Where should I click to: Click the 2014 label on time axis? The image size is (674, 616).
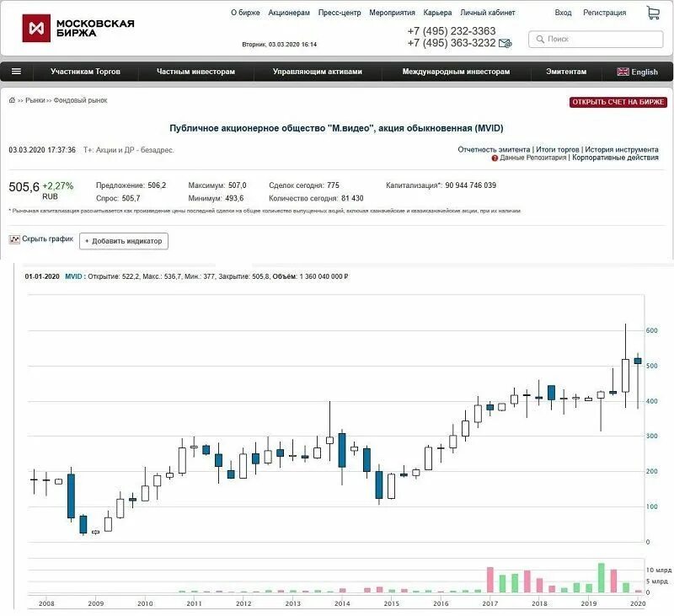342,603
